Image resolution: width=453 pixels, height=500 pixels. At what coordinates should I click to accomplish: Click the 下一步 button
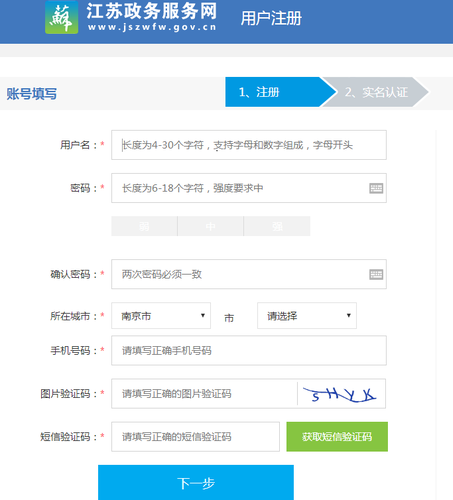click(x=196, y=483)
